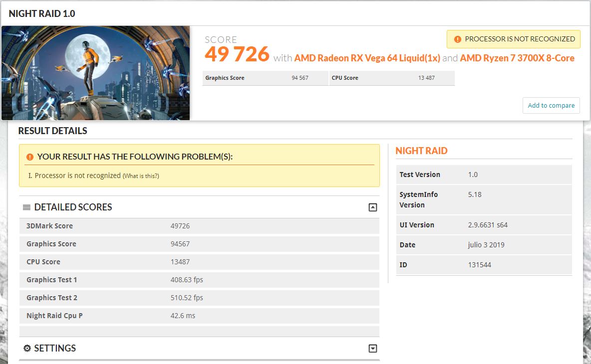The width and height of the screenshot is (591, 364).
Task: Click the 3DMark Score value 49726
Action: click(x=180, y=226)
